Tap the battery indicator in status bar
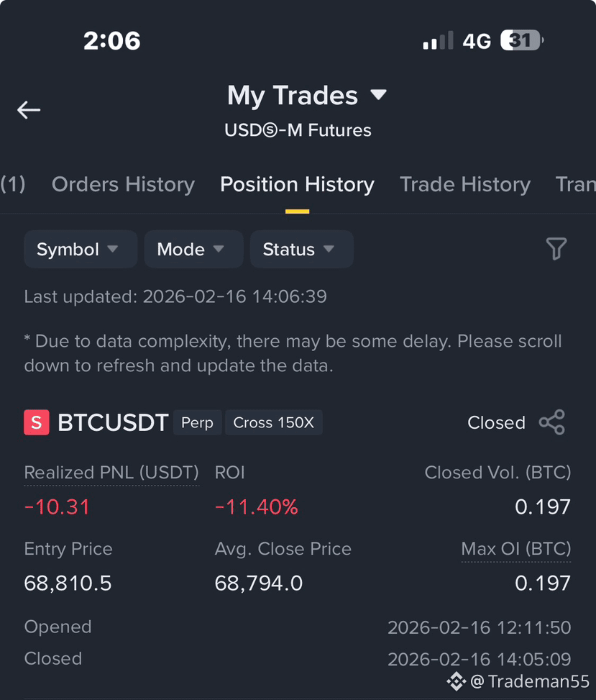Viewport: 596px width, 700px height. (521, 40)
